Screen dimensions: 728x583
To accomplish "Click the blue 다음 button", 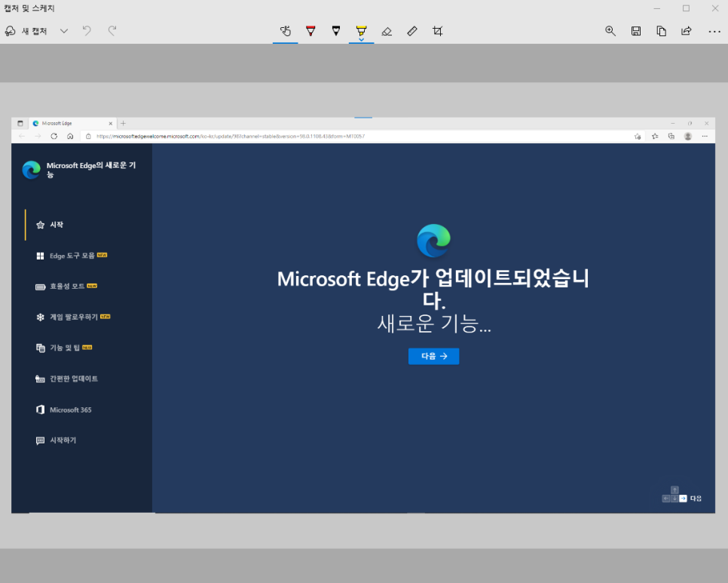I will click(x=433, y=356).
